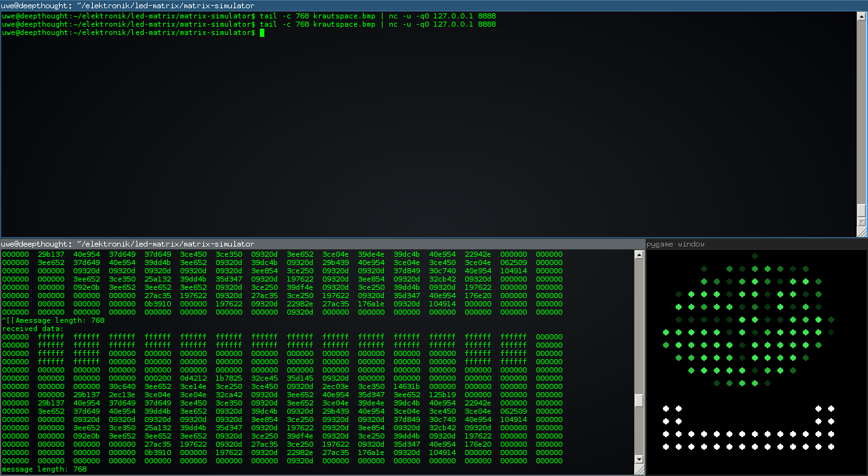Click the top-right white LED in pygame window
Image resolution: width=868 pixels, height=476 pixels.
pos(831,409)
